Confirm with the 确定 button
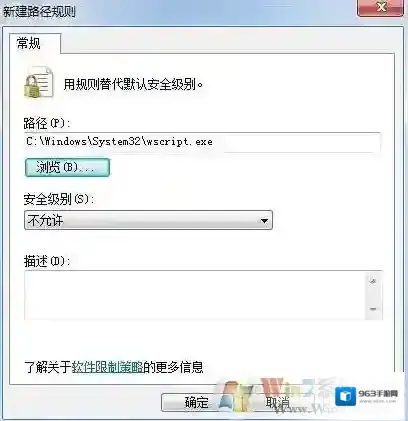The height and width of the screenshot is (421, 408). [x=197, y=402]
